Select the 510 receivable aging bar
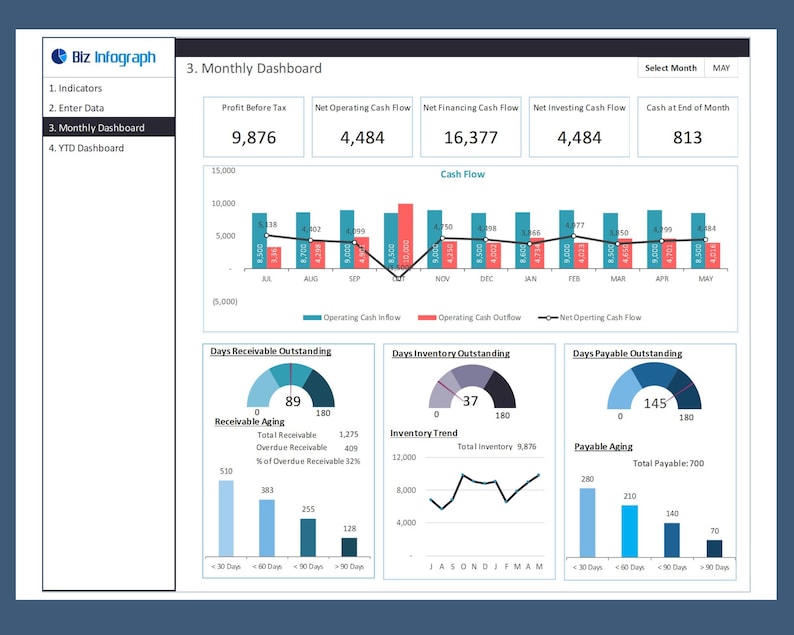Screen dimensions: 794x635 click(226, 519)
